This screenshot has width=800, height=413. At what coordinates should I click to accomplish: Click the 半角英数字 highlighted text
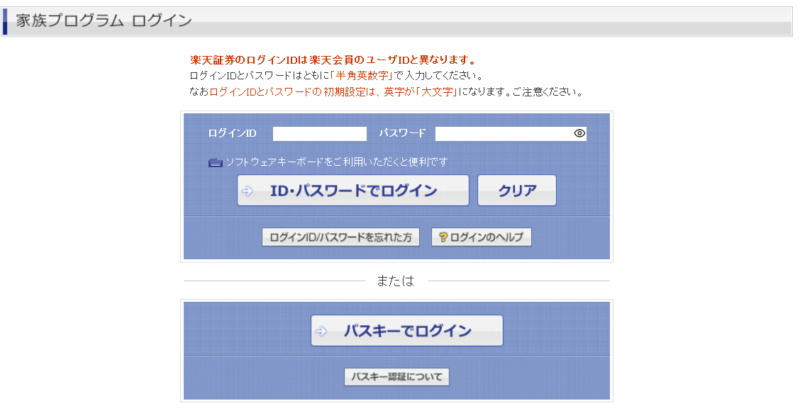point(363,76)
